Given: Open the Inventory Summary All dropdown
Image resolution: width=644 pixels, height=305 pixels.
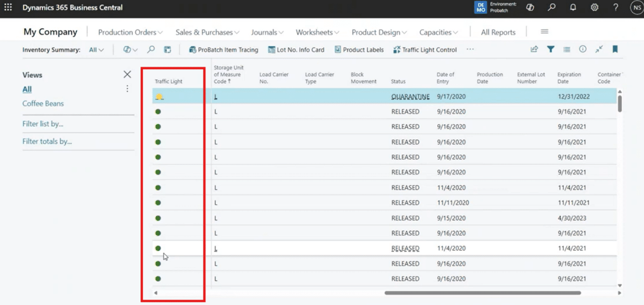Looking at the screenshot, I should (x=96, y=50).
